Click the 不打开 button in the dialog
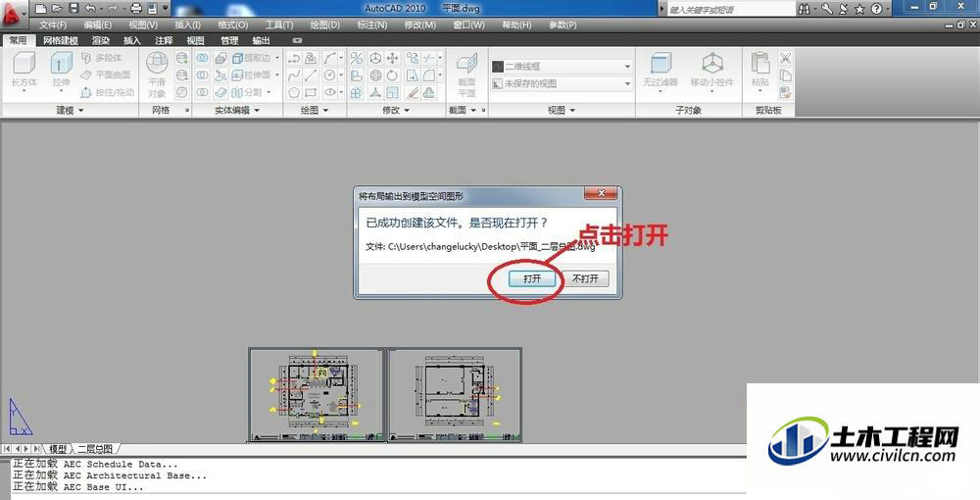Viewport: 980px width, 500px height. click(585, 278)
